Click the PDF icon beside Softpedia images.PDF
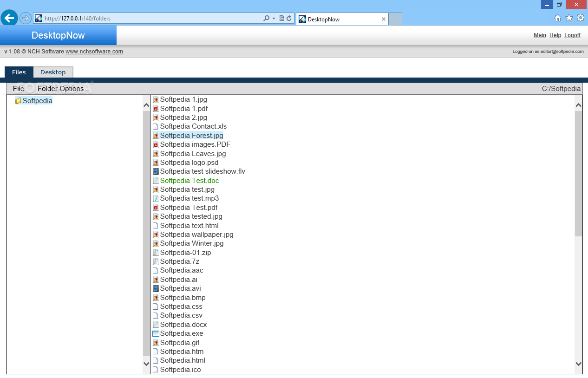 (x=156, y=144)
